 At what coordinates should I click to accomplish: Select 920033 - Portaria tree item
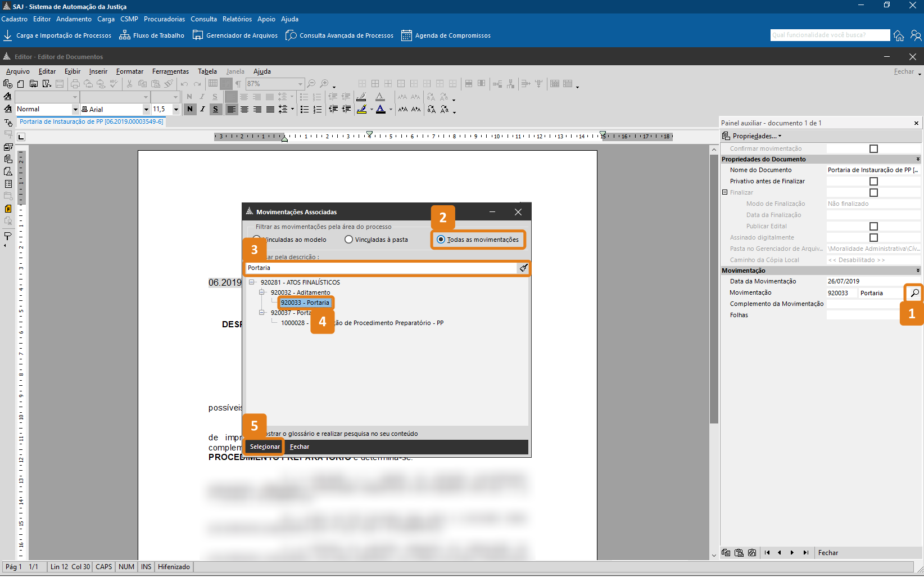click(305, 303)
